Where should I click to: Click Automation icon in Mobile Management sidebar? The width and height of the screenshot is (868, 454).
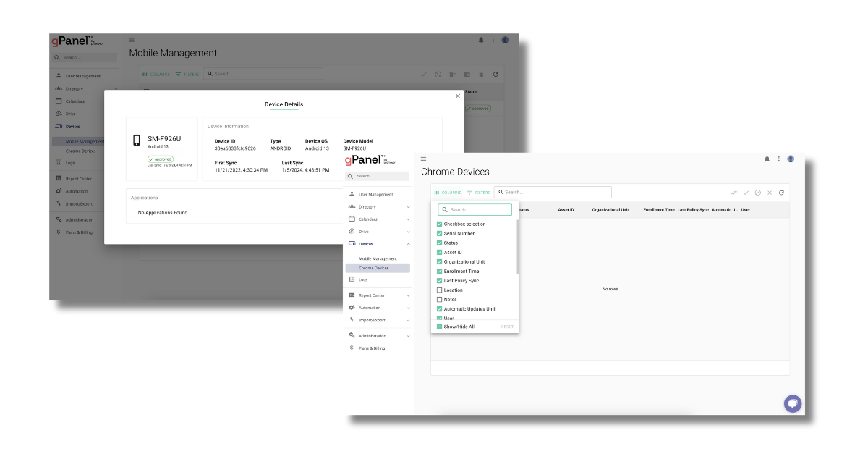pyautogui.click(x=59, y=191)
